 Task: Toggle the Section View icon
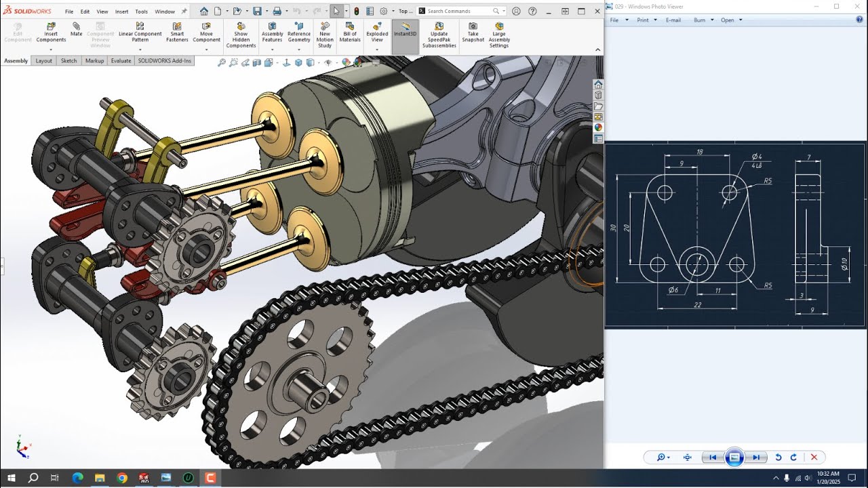(x=257, y=62)
